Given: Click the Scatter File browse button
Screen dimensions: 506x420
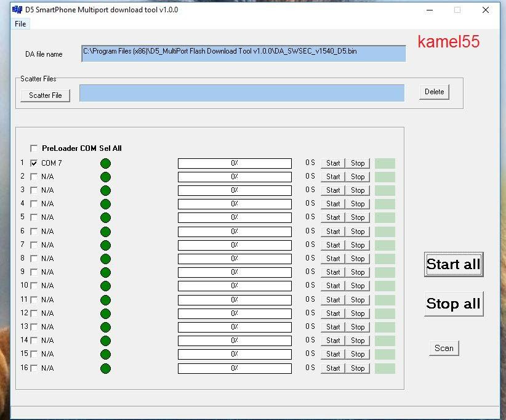Looking at the screenshot, I should click(x=45, y=95).
